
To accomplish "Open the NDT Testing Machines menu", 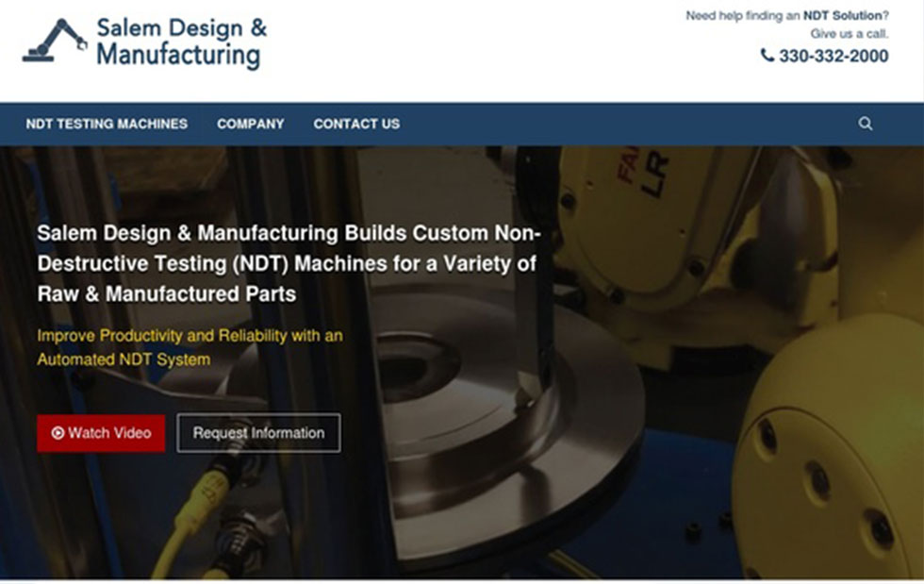I will click(x=107, y=124).
